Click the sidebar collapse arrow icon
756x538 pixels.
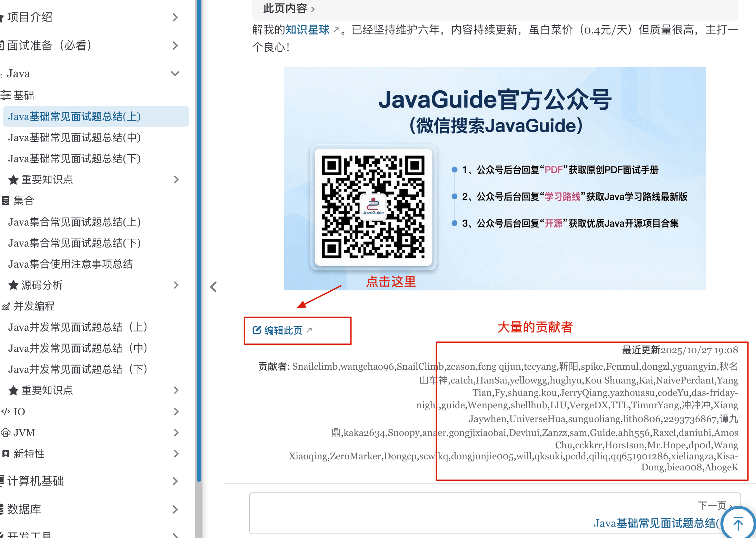coord(213,287)
